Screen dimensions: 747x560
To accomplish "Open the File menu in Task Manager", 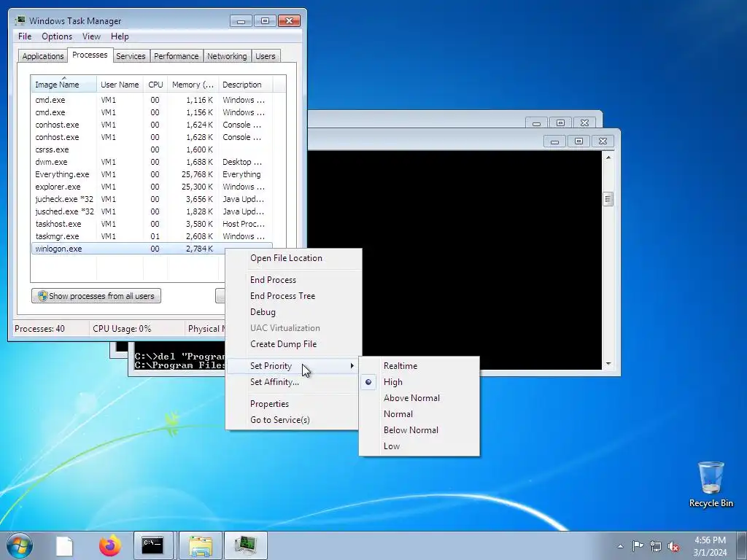I will 25,36.
